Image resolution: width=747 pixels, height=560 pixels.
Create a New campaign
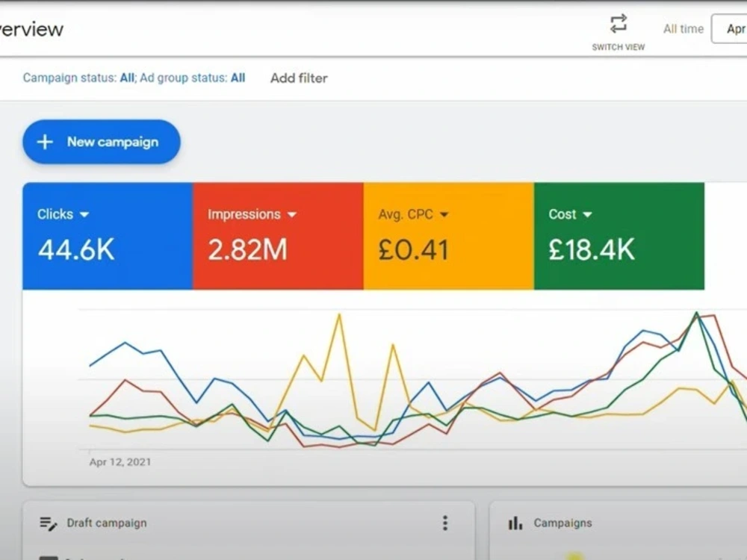102,142
